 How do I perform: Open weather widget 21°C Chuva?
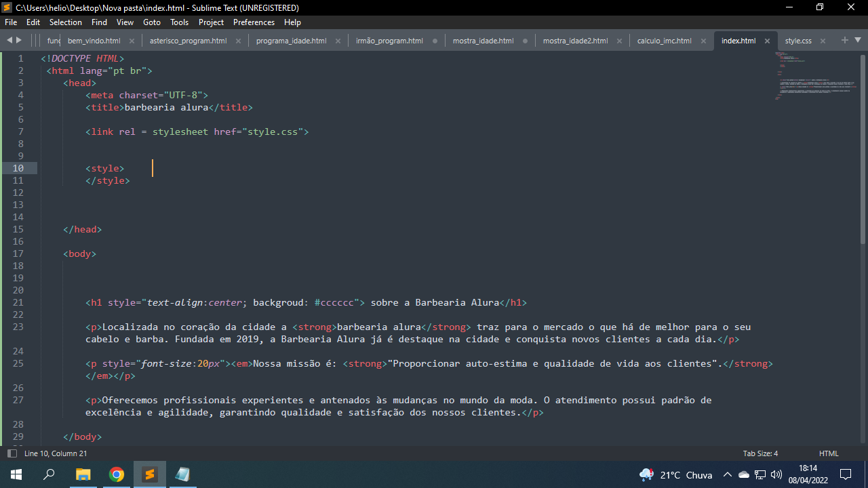676,475
